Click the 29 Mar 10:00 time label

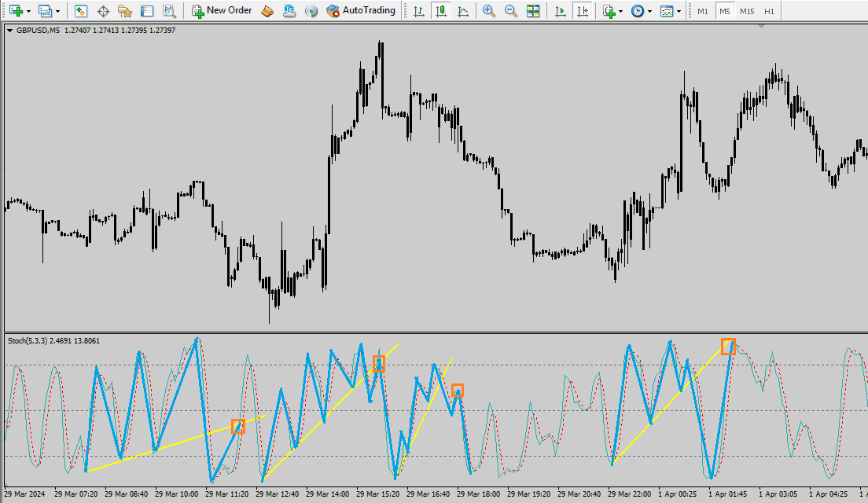177,494
